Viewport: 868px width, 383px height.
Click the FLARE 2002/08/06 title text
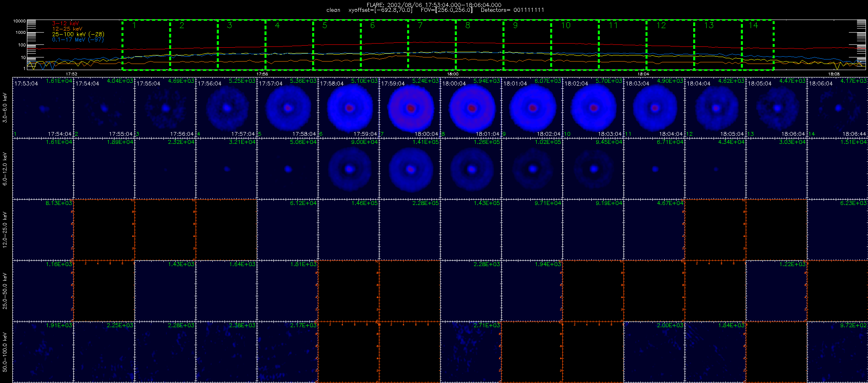(x=434, y=5)
